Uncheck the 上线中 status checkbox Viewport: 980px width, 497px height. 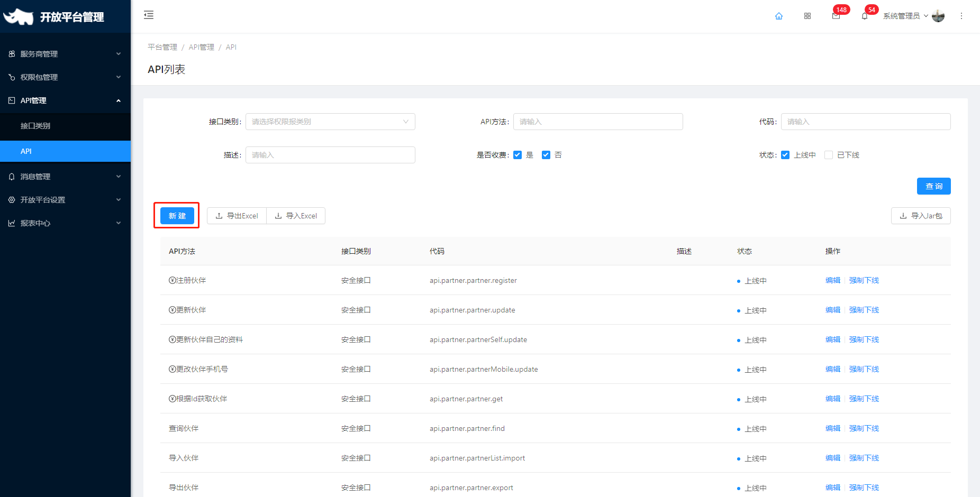click(x=785, y=155)
